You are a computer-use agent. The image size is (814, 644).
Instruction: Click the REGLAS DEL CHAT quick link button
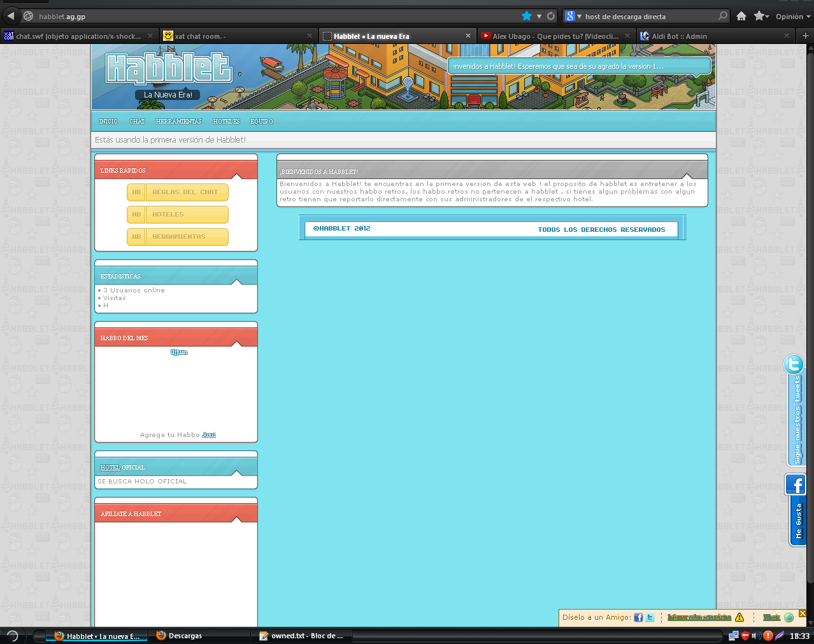click(x=178, y=192)
